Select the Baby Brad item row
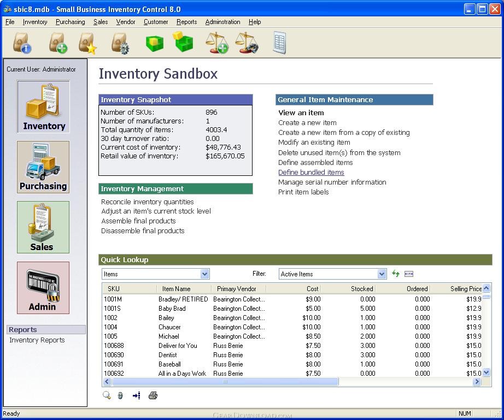 pos(292,309)
